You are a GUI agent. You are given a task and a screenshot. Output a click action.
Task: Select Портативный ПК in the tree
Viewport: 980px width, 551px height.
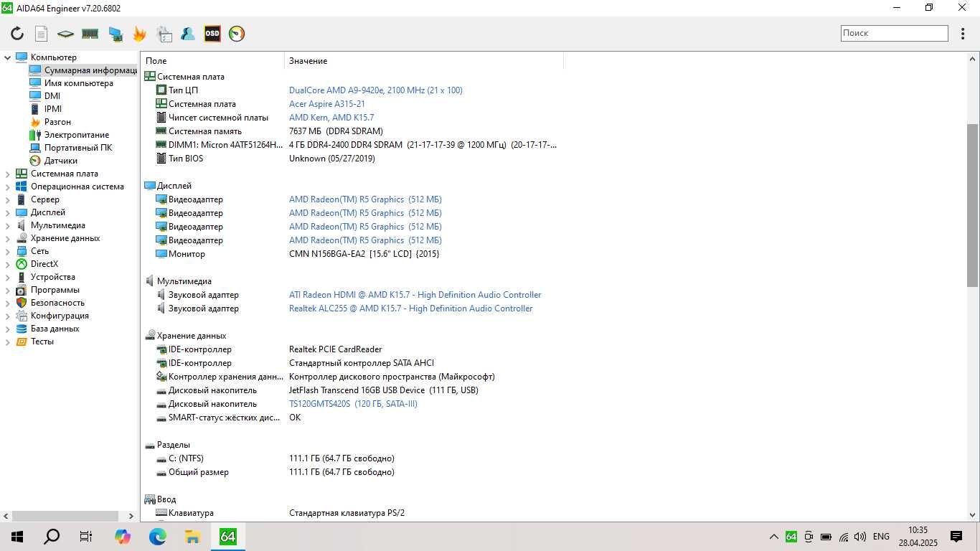(x=78, y=148)
